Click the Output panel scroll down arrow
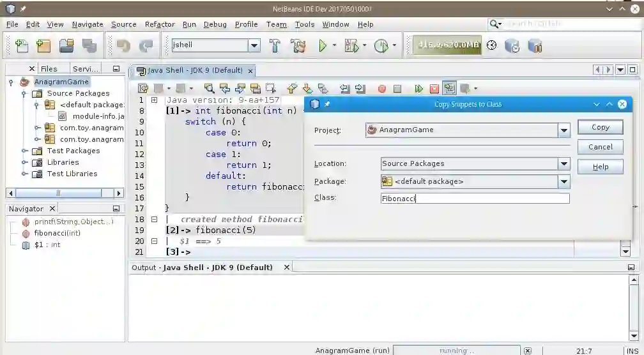The width and height of the screenshot is (644, 355). pos(634,336)
